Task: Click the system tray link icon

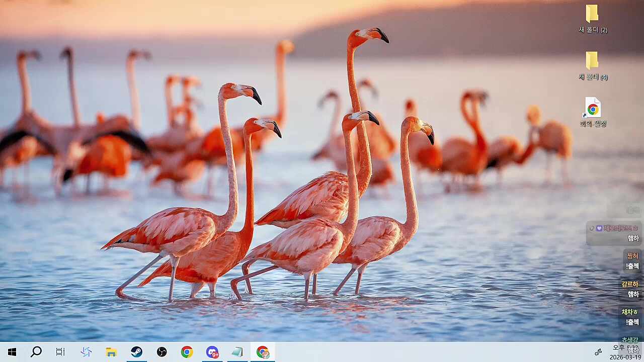Action: (x=598, y=352)
